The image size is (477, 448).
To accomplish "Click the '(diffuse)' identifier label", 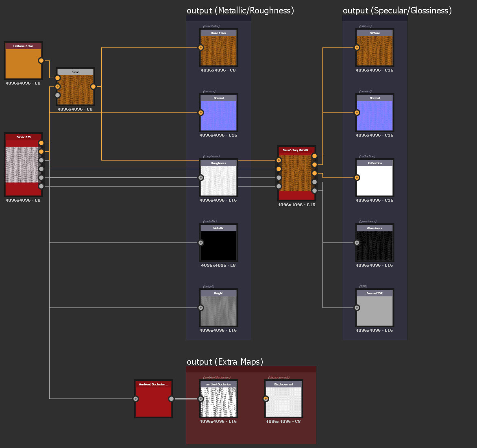I will point(365,26).
